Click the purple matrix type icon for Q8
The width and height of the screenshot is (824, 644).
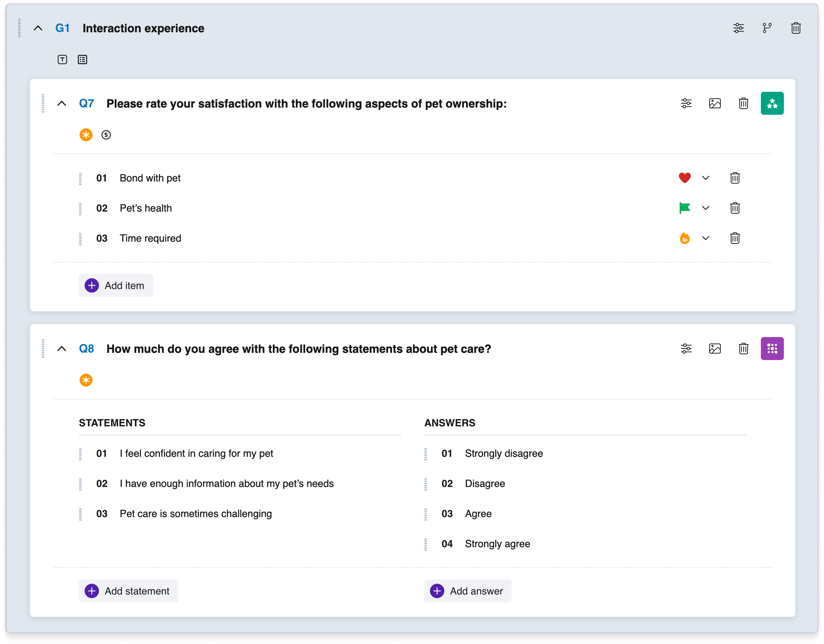(772, 349)
